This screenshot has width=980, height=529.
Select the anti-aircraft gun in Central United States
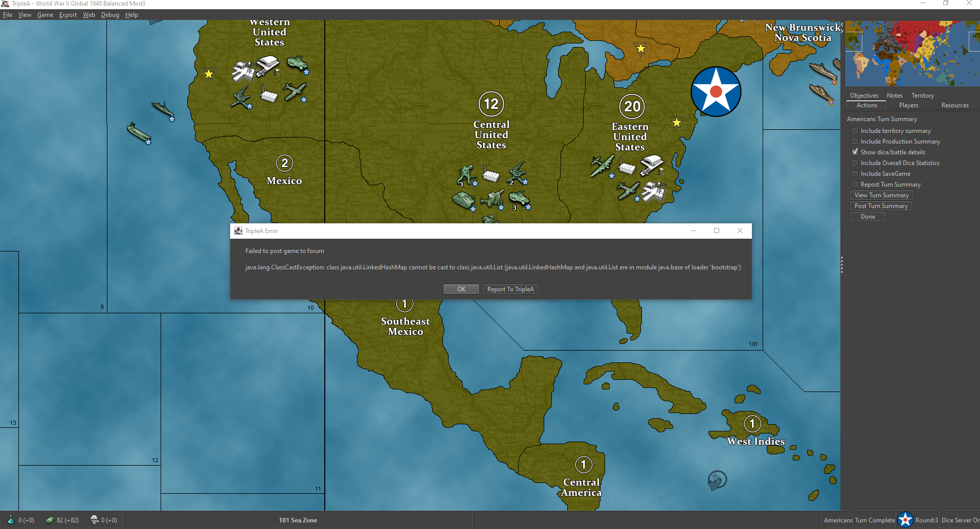[x=517, y=173]
